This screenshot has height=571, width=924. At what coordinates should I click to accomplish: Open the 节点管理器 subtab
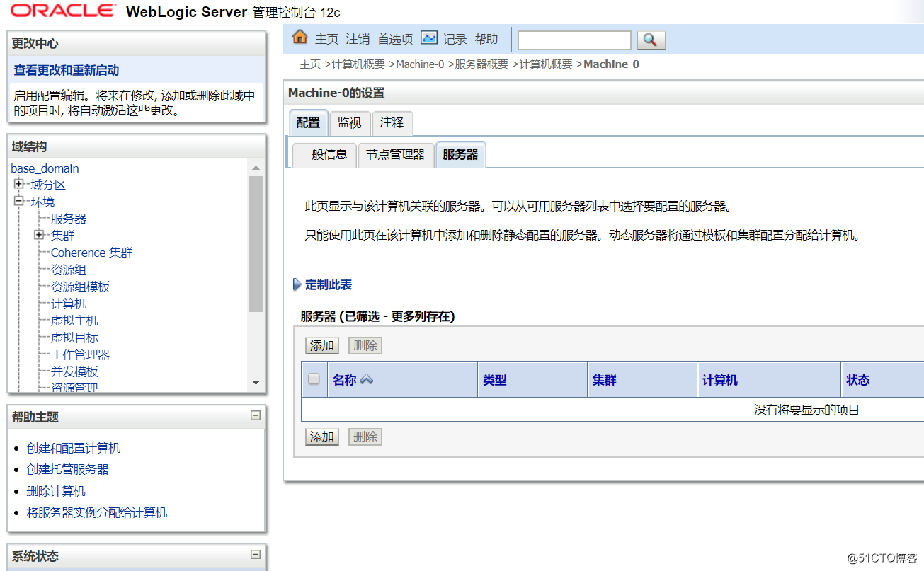[396, 155]
